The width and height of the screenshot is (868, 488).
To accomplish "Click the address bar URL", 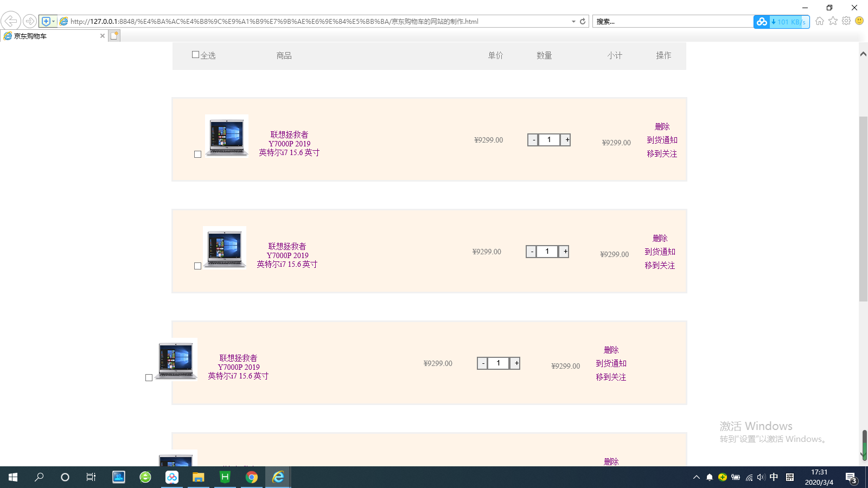I will 274,22.
